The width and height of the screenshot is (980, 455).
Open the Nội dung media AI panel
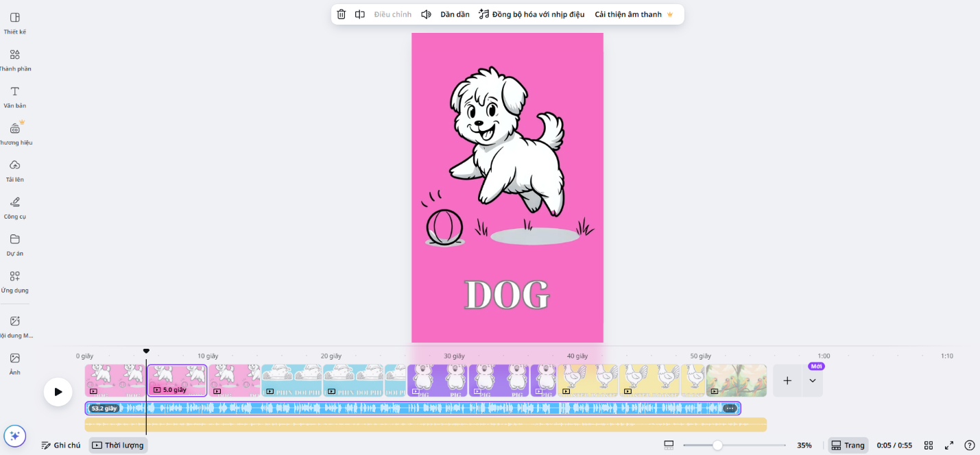(15, 327)
